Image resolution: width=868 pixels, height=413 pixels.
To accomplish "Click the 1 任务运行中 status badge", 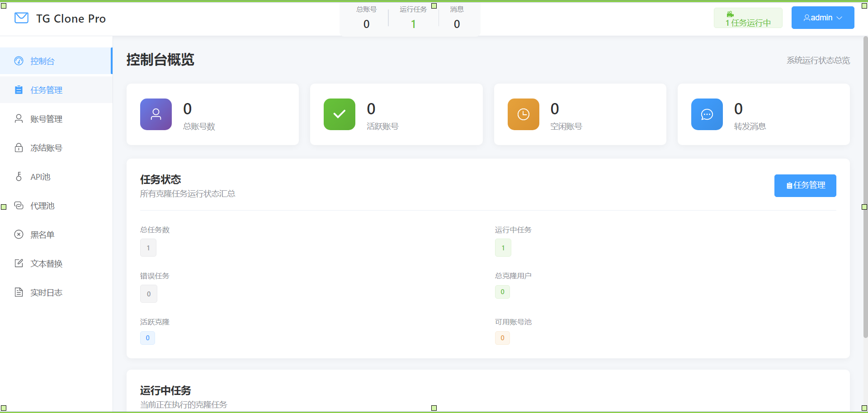I will tap(748, 18).
